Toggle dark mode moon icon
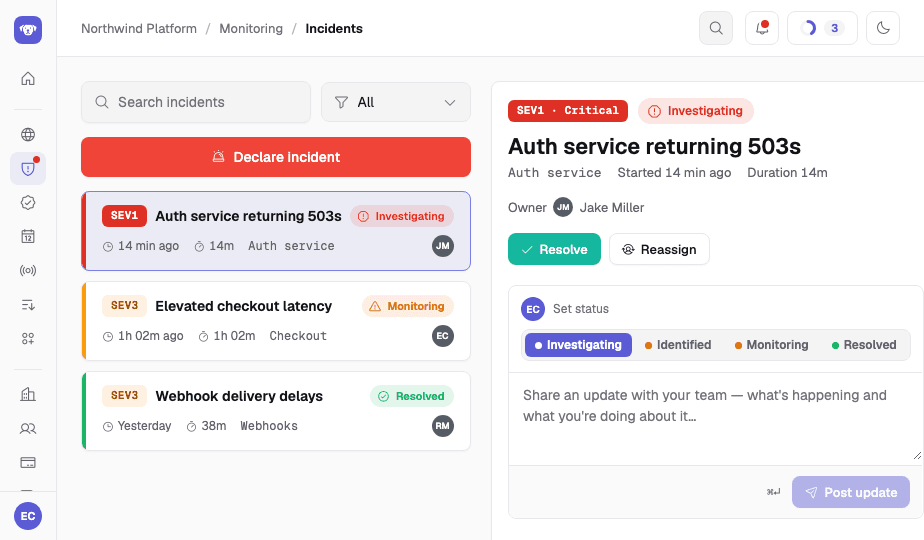 [x=883, y=28]
